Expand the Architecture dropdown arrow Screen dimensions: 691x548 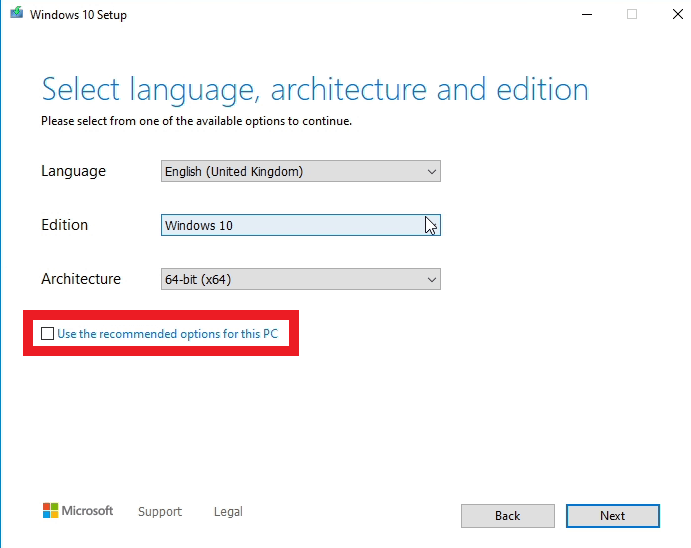click(431, 279)
